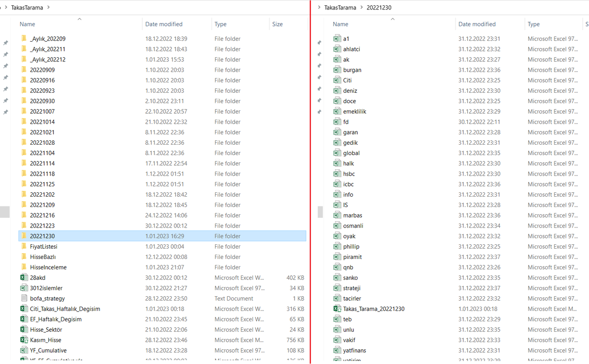Select the _Aylık_202209 folder icon
The image size is (589, 364).
pos(24,39)
